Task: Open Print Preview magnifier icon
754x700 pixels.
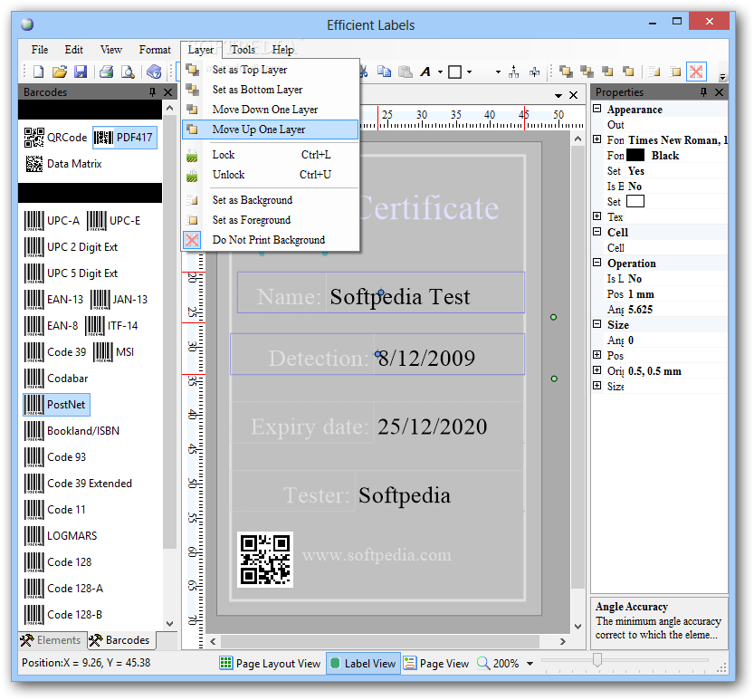Action: point(128,72)
